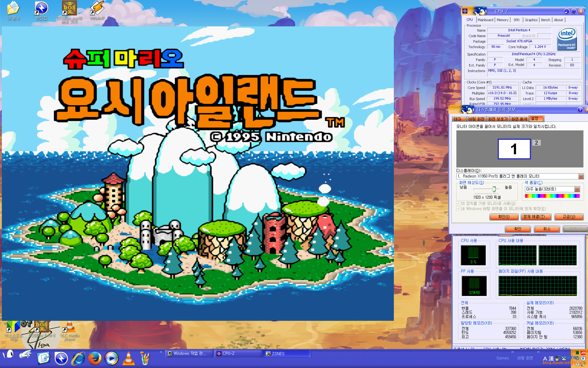This screenshot has width=588, height=368.
Task: Click the ATI tray icon
Action: click(583, 353)
